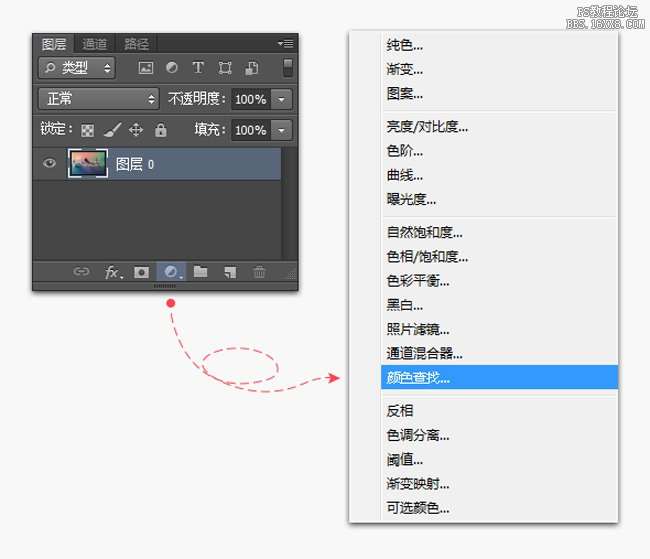Open the 类型 filter kind dropdown
Screen dimensions: 650x559
click(x=77, y=68)
